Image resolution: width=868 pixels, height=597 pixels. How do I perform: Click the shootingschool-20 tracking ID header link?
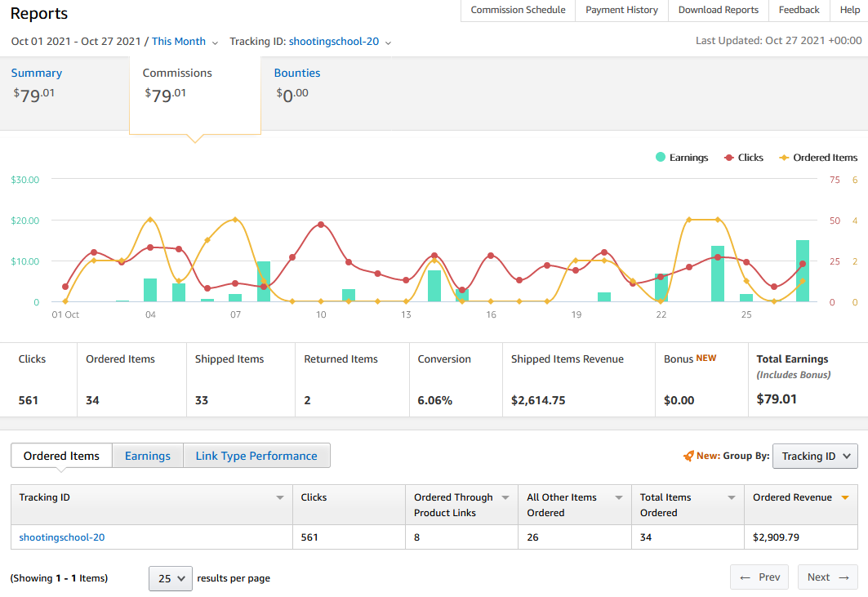pyautogui.click(x=334, y=42)
